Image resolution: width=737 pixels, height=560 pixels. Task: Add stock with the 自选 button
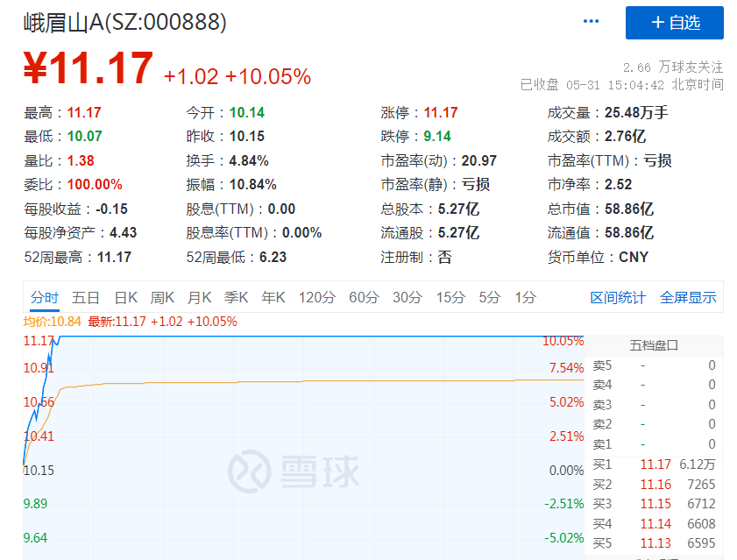click(675, 23)
